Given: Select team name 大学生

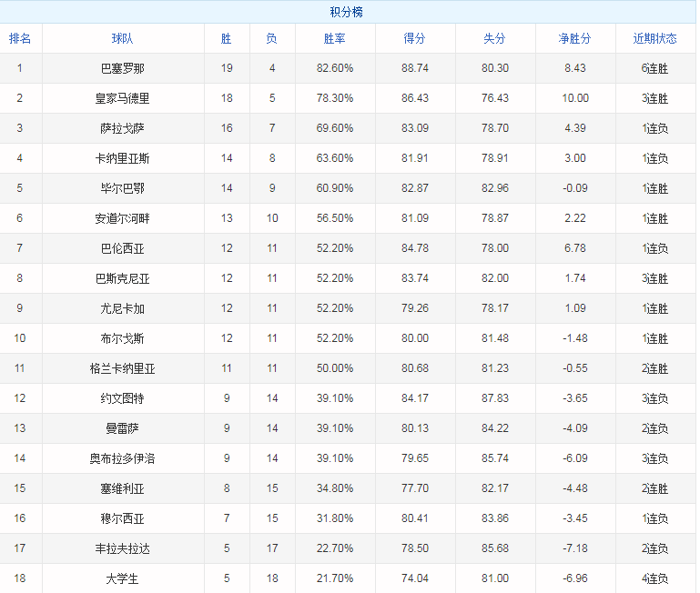Looking at the screenshot, I should (x=122, y=578).
